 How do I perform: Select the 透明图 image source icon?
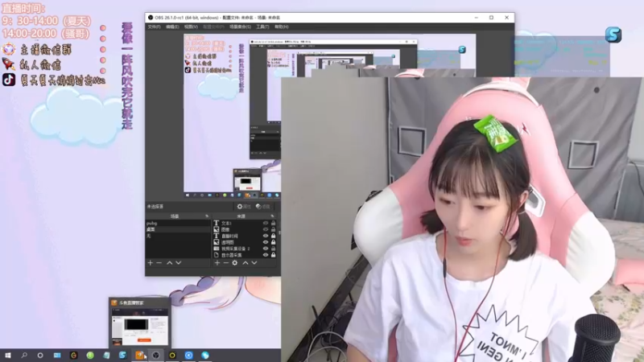tap(217, 242)
